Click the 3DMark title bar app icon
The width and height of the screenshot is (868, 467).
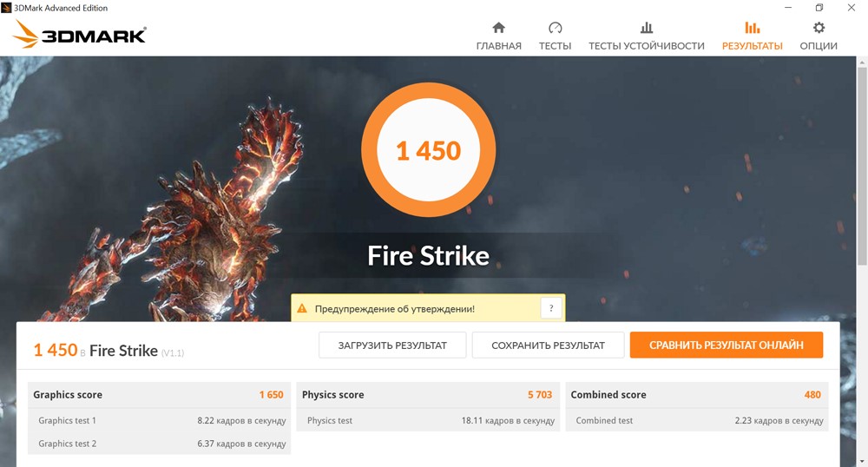[6, 8]
